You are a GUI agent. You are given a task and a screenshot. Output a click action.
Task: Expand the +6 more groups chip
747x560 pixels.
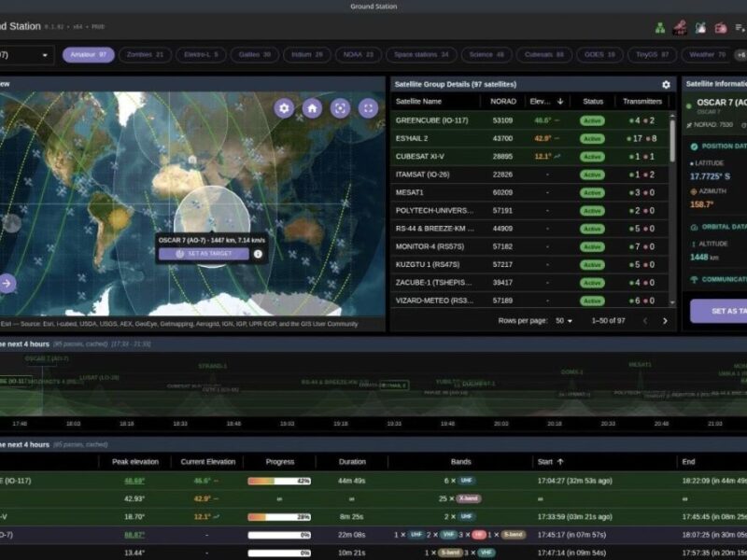point(740,55)
